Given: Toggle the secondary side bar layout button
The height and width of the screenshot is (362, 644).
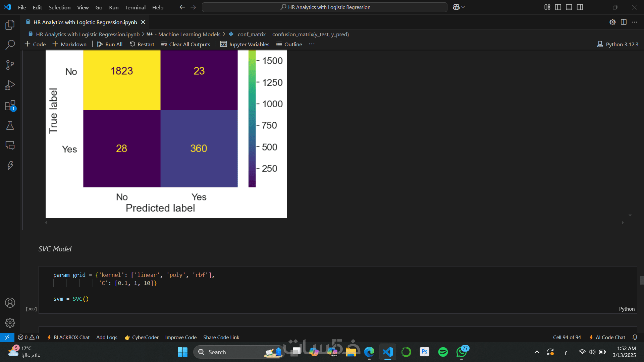Looking at the screenshot, I should pyautogui.click(x=580, y=7).
